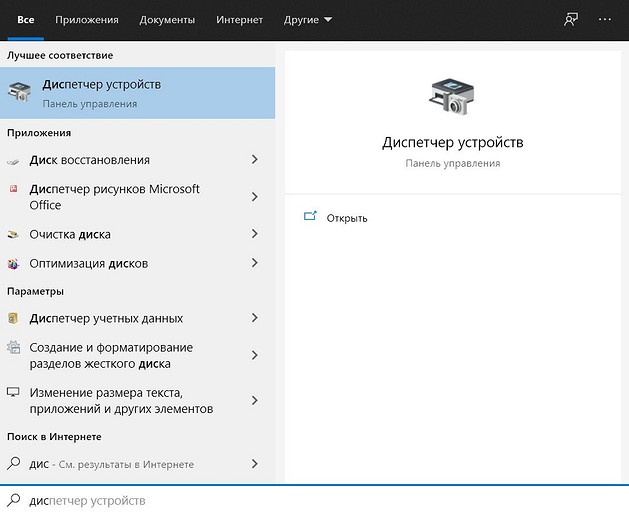Click the Очистка диска icon

tap(13, 235)
